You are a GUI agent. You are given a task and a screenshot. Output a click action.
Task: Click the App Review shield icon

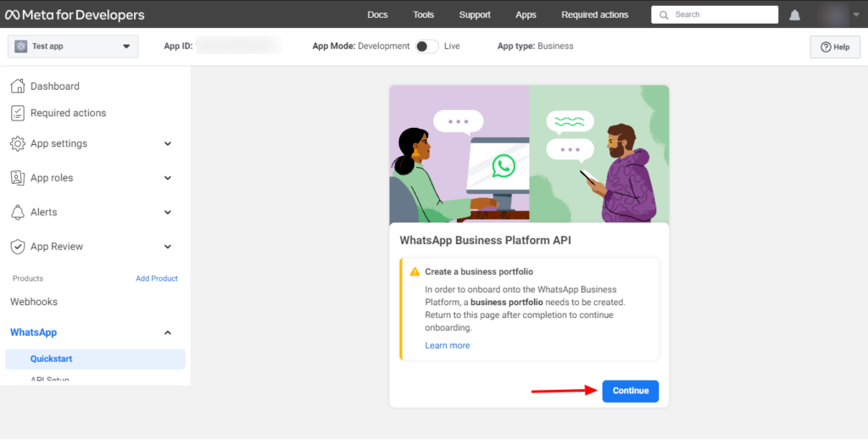[17, 247]
